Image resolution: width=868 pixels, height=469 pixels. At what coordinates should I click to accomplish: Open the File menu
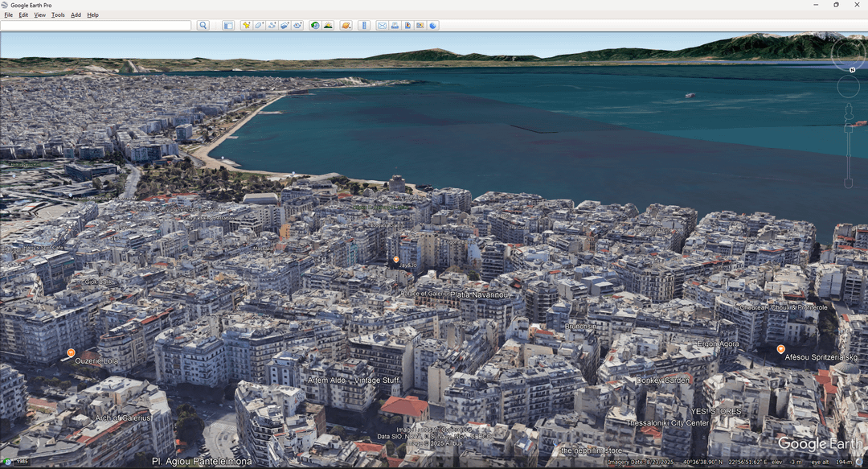pos(8,15)
